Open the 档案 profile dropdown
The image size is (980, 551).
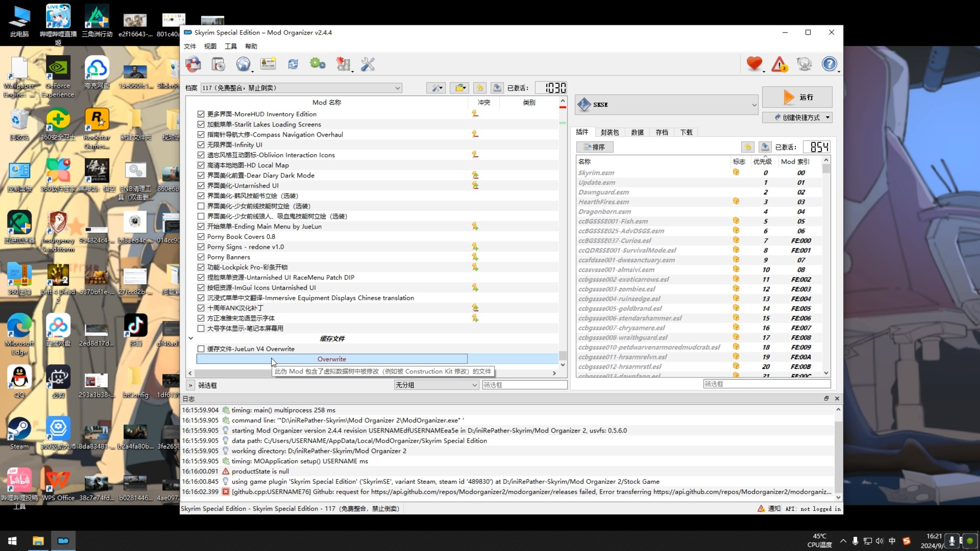(301, 88)
